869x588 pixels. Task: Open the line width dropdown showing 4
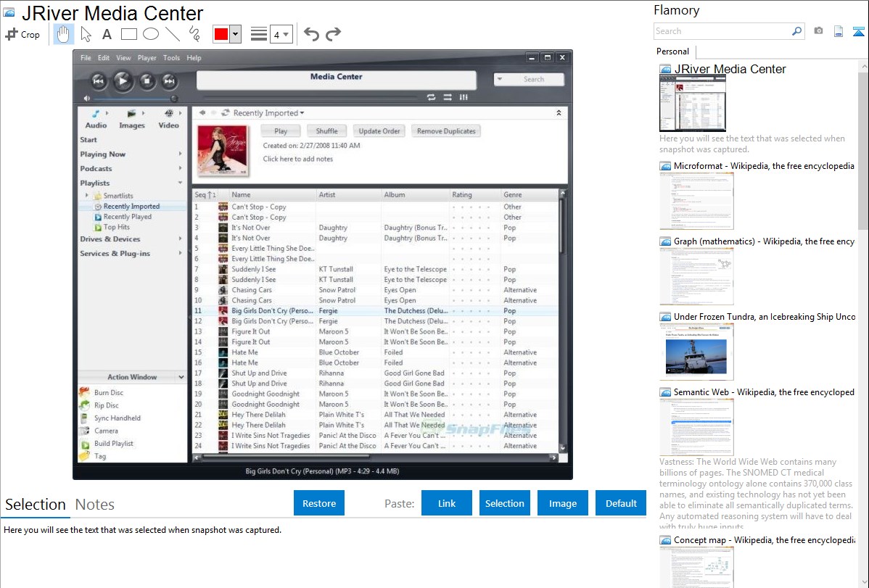[281, 35]
